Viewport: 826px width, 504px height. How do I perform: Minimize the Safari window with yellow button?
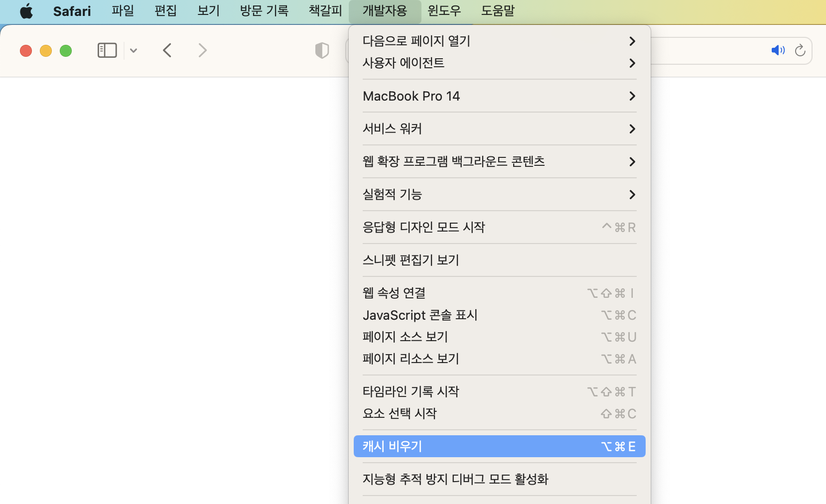point(46,51)
